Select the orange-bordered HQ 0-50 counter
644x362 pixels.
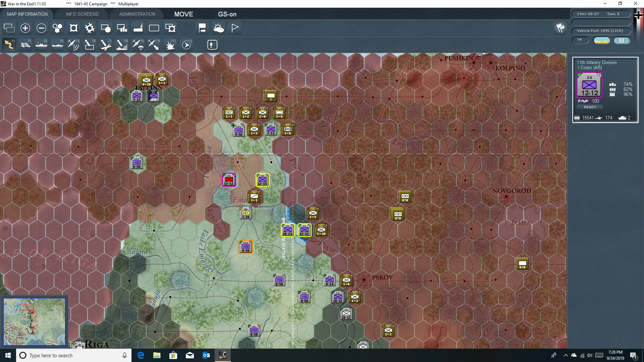tap(246, 247)
